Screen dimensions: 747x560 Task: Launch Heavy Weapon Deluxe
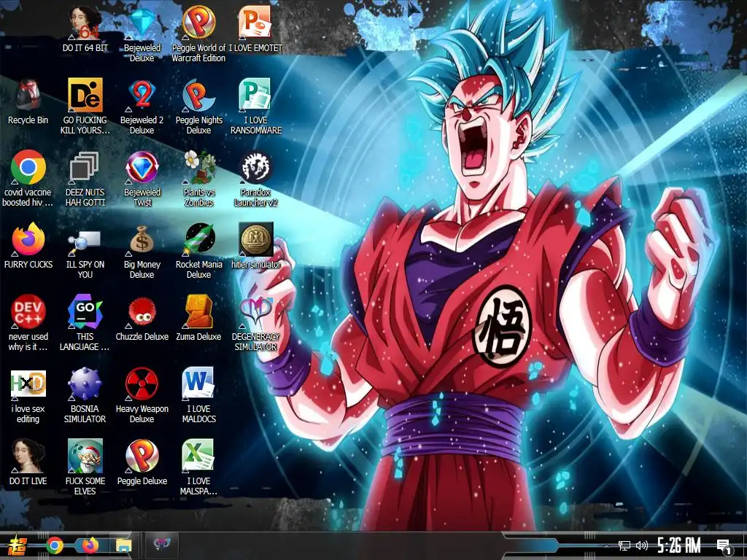142,394
